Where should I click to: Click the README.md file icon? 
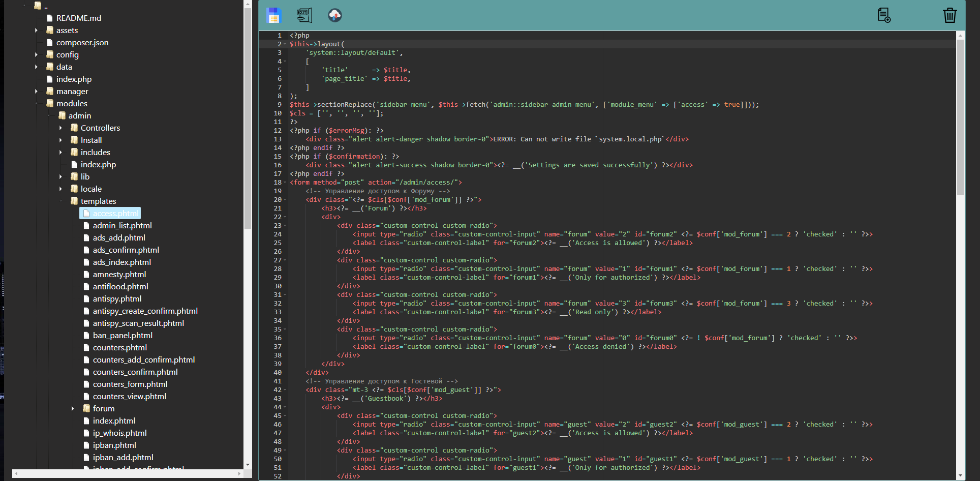point(50,18)
